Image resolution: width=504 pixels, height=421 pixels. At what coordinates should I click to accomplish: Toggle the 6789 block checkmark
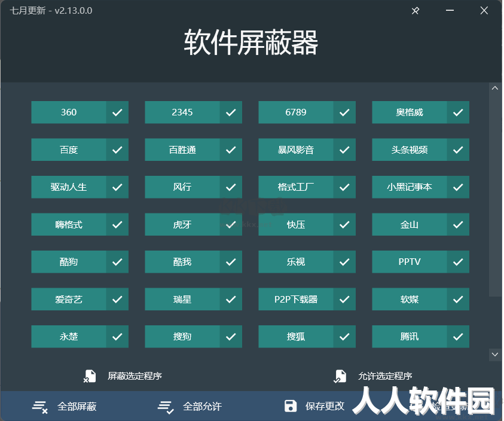(344, 112)
